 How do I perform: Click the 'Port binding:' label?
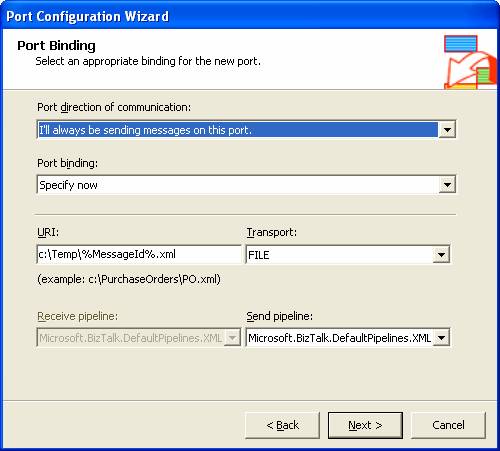click(x=68, y=163)
